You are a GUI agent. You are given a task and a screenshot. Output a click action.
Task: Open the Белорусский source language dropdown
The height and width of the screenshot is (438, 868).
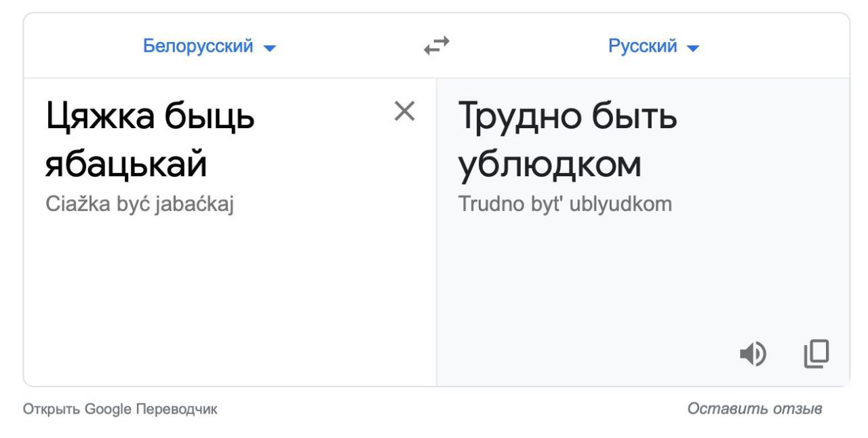click(x=210, y=47)
